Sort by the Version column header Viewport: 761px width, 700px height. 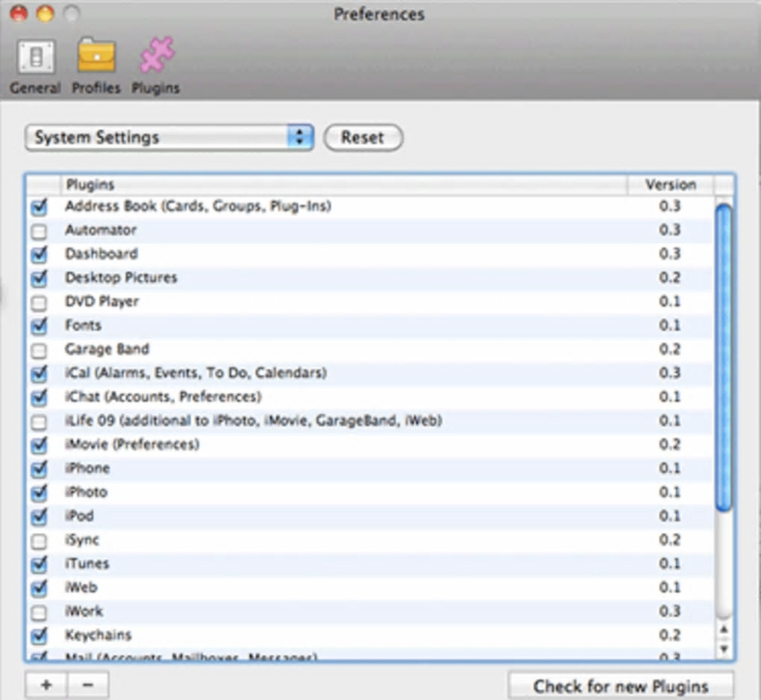click(x=671, y=184)
